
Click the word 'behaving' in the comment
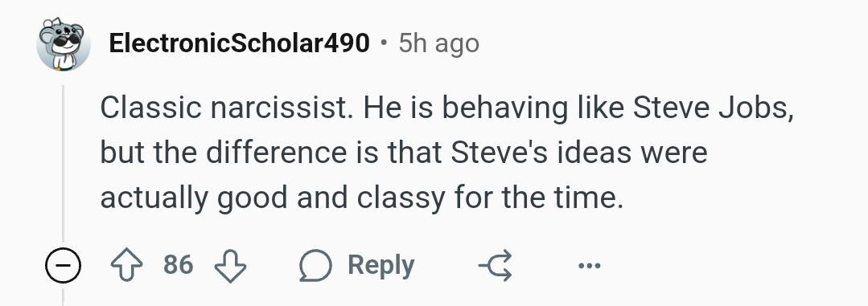[x=504, y=107]
